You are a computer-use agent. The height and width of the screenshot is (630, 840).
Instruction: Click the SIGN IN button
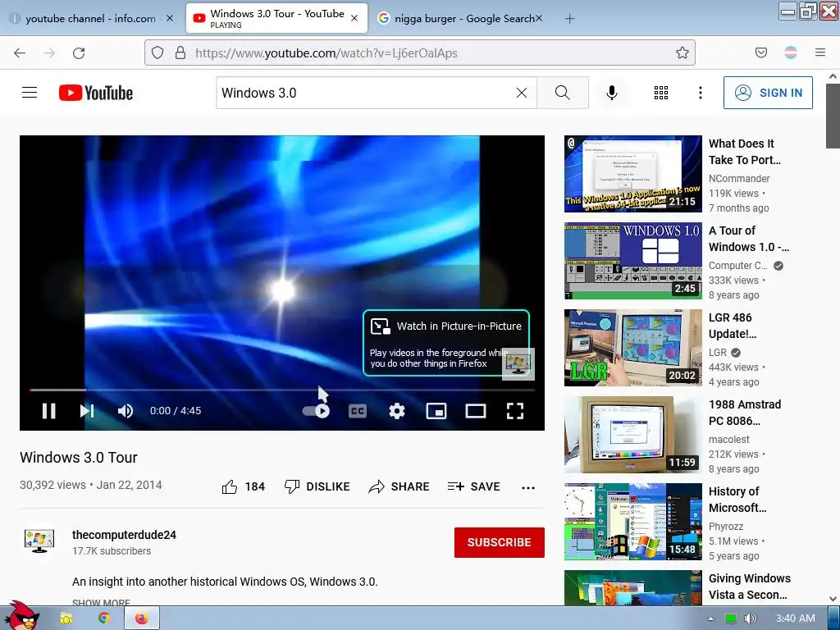click(768, 93)
